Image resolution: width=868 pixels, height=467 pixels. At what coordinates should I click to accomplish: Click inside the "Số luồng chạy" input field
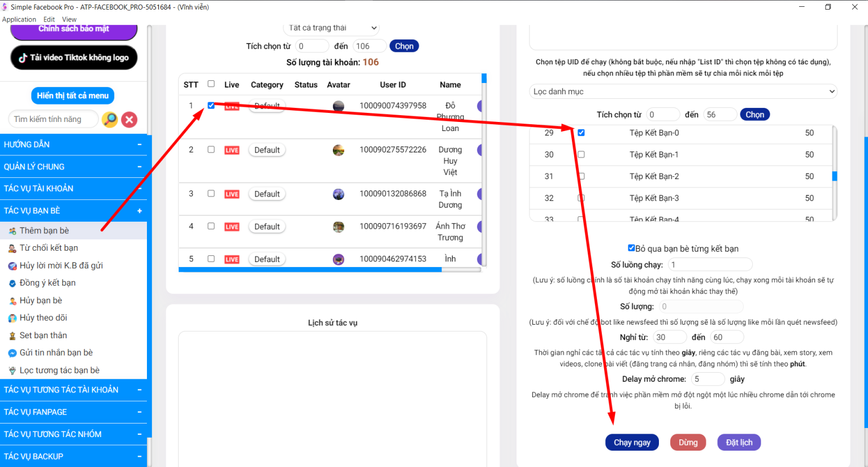(x=710, y=264)
